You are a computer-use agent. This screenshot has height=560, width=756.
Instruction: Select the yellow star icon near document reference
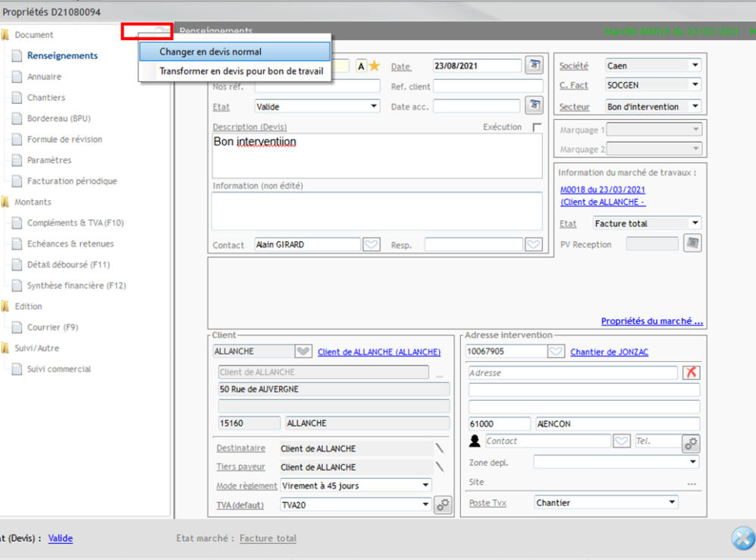pyautogui.click(x=374, y=66)
